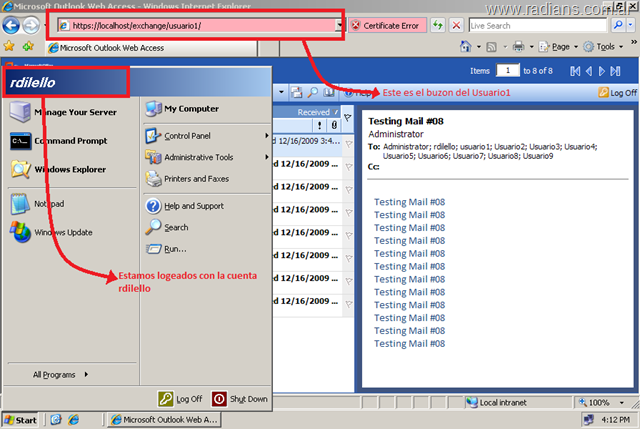Open Notepad from Start menu
Screen dimensions: 640x429
coord(50,203)
